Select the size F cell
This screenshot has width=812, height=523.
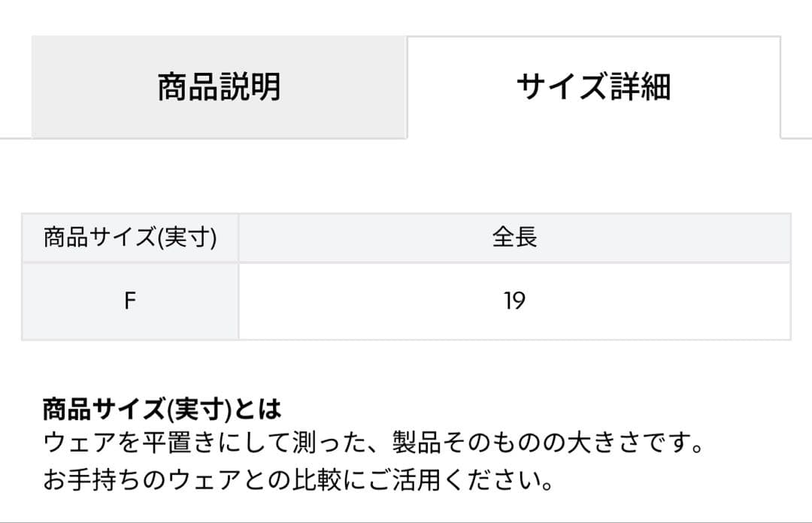pyautogui.click(x=131, y=300)
